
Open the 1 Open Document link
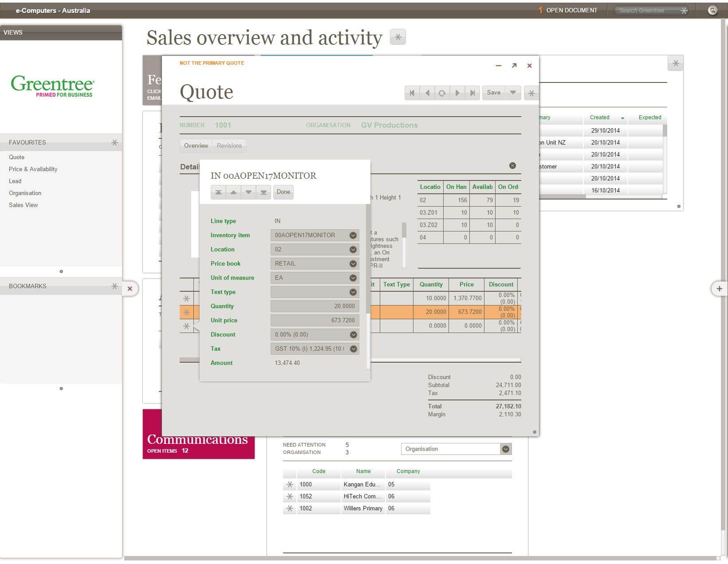568,10
